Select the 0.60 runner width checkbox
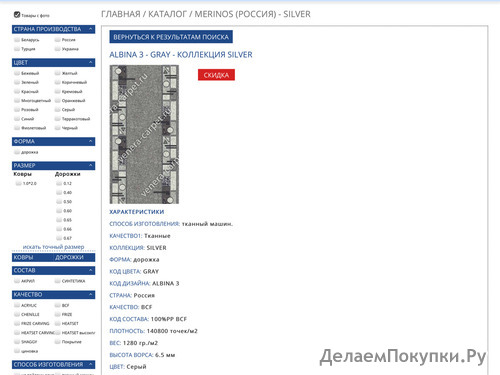The height and width of the screenshot is (375, 500). (59, 211)
